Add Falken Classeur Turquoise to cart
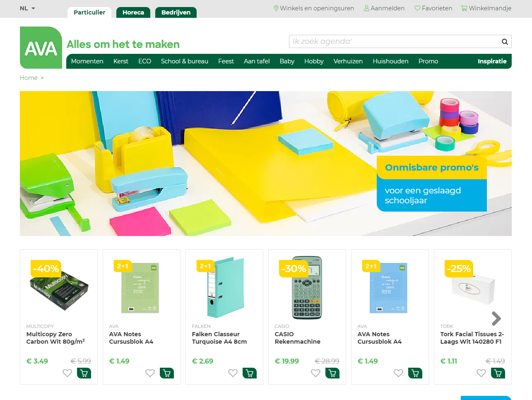 coord(250,373)
